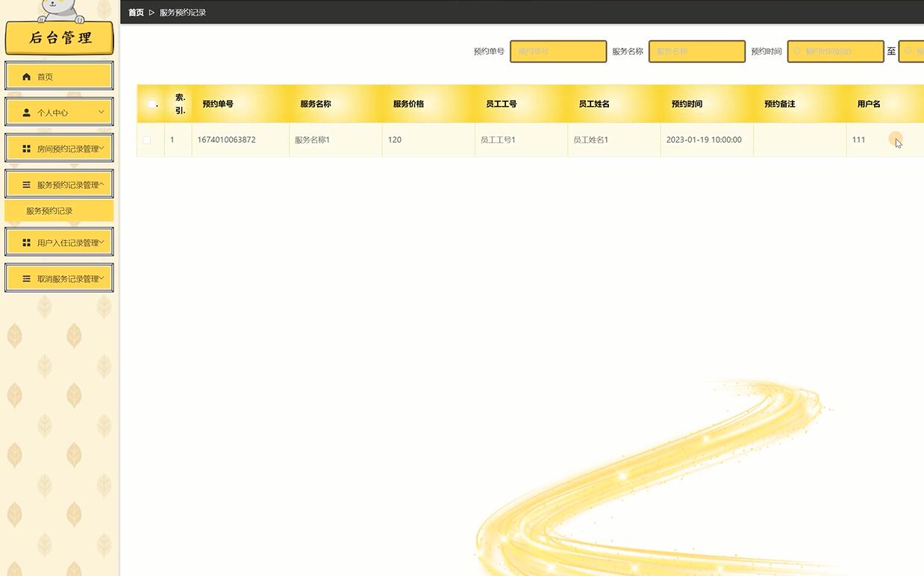924x576 pixels.
Task: Click the list icon beside 服务预约记录管理
Action: click(27, 184)
